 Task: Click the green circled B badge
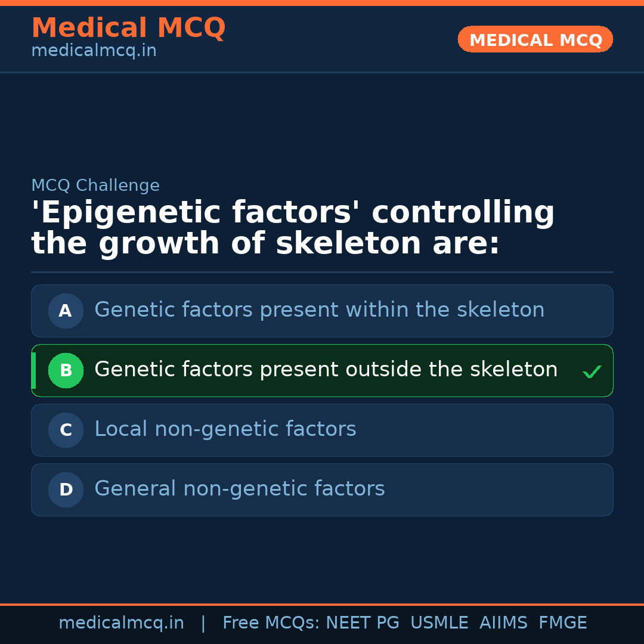(x=66, y=370)
